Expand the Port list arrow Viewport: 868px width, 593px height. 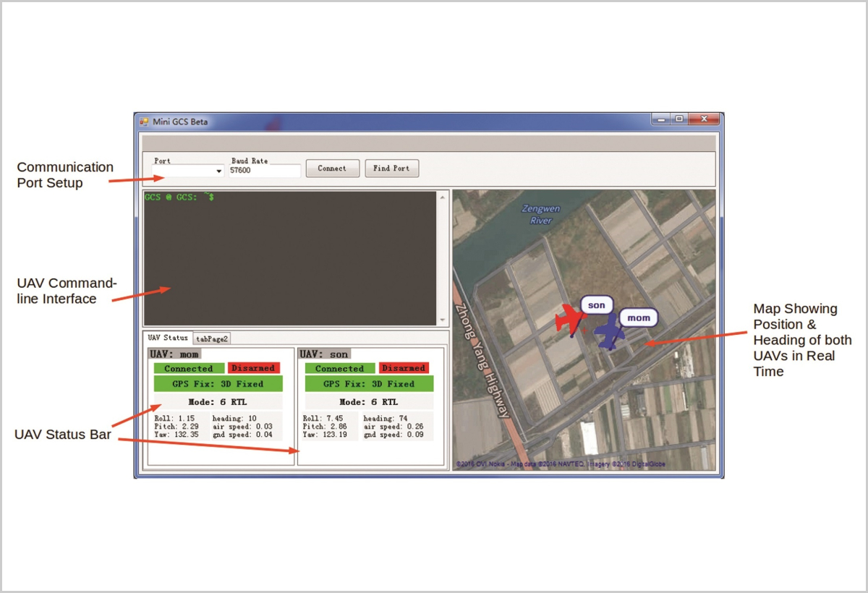tap(219, 171)
